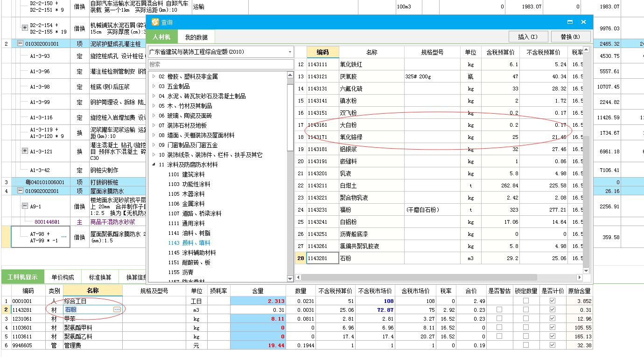Grab the category tree vertical scrollbar thumb

[x=290, y=117]
